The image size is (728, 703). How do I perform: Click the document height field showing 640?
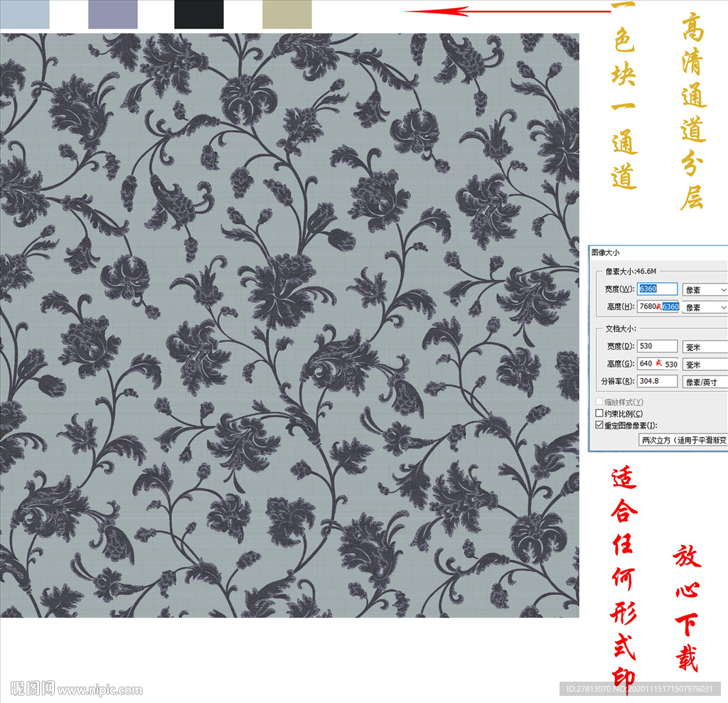658,363
